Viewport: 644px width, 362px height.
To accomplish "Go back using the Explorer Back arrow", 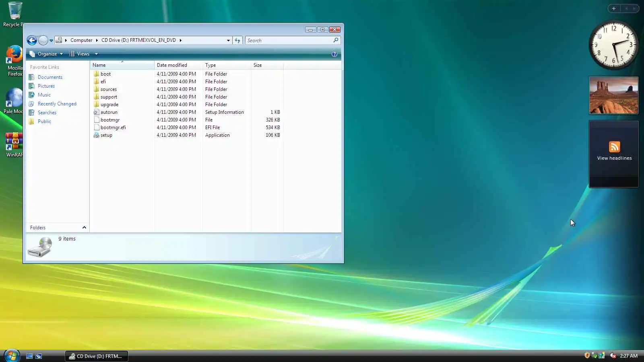I will pos(32,40).
